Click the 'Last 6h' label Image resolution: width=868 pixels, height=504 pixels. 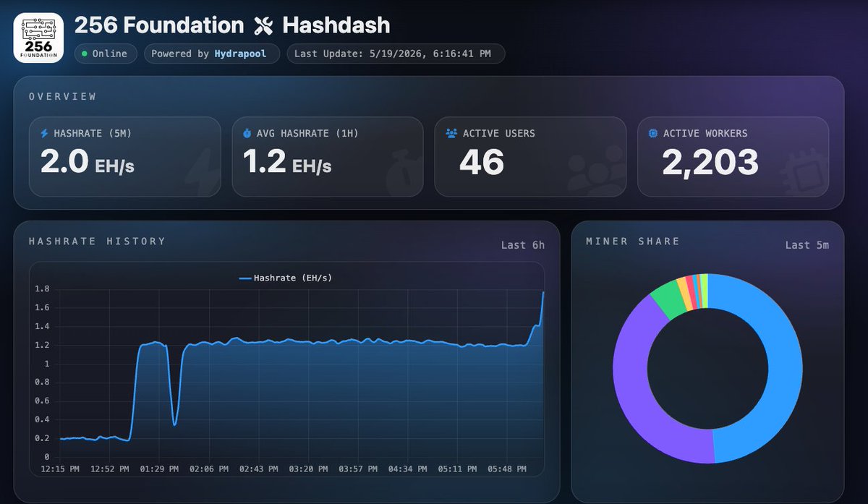point(523,245)
